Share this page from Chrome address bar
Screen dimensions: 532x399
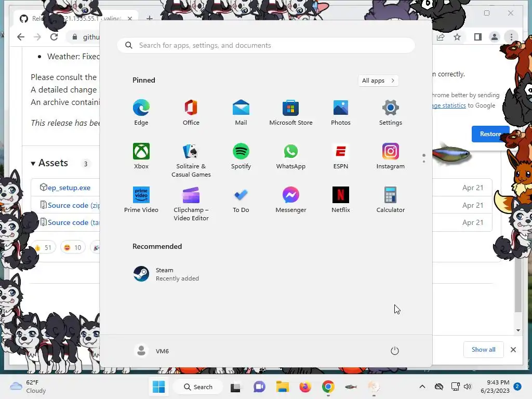[441, 37]
